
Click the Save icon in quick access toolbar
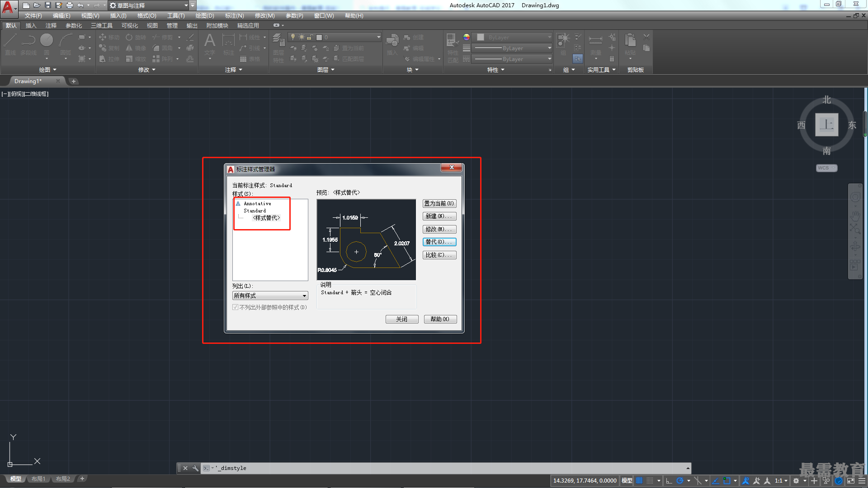[x=47, y=5]
